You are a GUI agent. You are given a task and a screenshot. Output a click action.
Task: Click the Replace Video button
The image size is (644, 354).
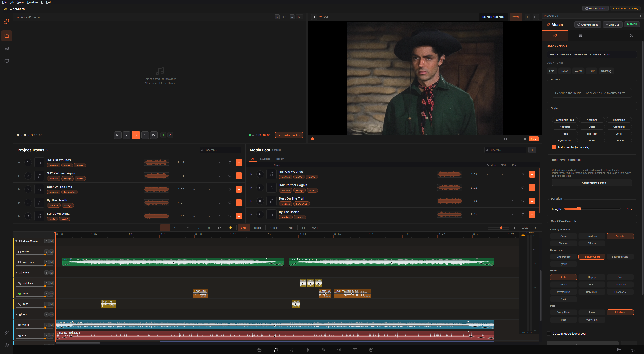pos(595,9)
